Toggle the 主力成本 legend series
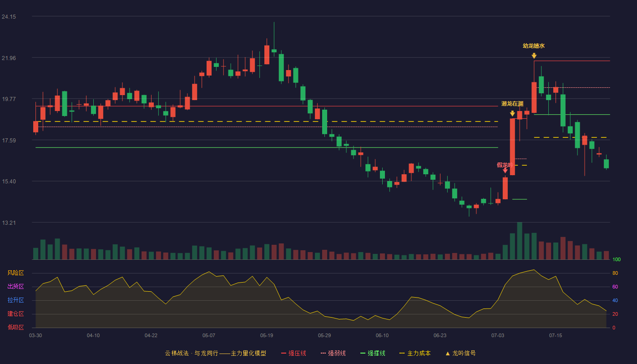Viewport: 637px width, 364px height. tap(415, 353)
